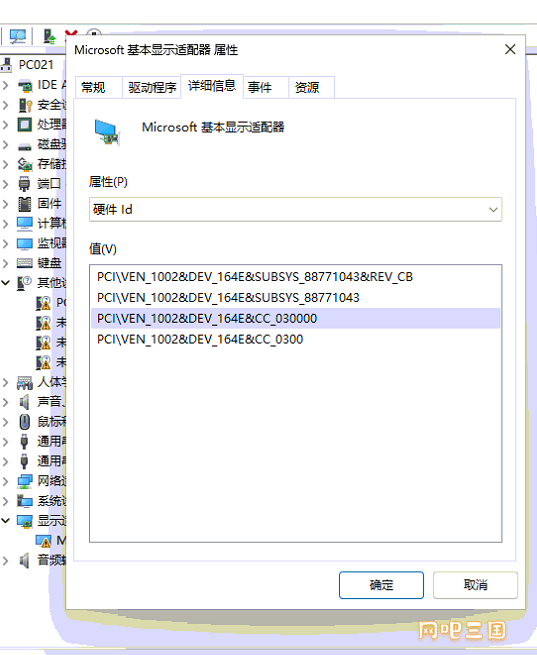This screenshot has width=537, height=655.
Task: Select the system devices category icon
Action: 25,500
